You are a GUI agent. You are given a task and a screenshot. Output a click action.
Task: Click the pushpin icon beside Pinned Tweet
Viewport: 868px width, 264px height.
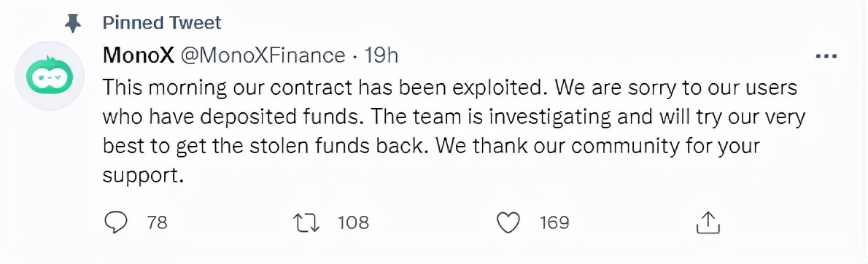coord(74,23)
